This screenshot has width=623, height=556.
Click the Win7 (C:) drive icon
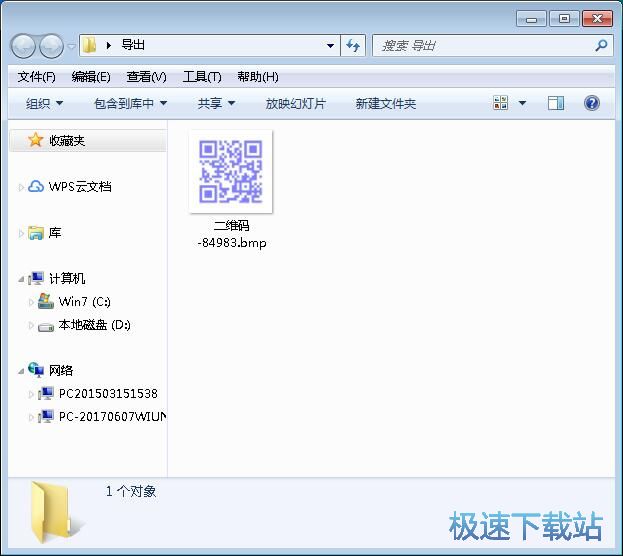tap(46, 301)
